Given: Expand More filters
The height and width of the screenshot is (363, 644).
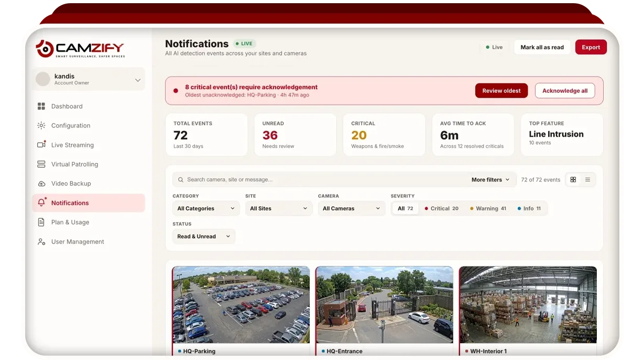Looking at the screenshot, I should pyautogui.click(x=490, y=180).
